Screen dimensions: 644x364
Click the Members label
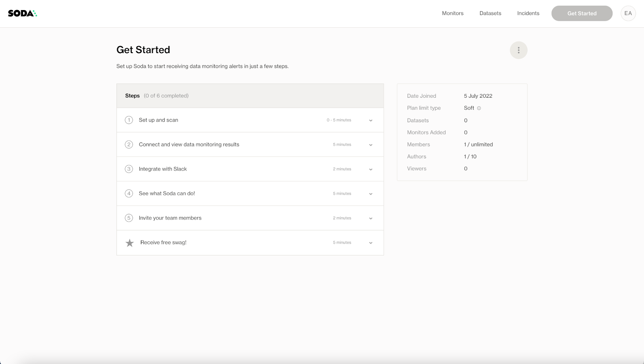(419, 145)
